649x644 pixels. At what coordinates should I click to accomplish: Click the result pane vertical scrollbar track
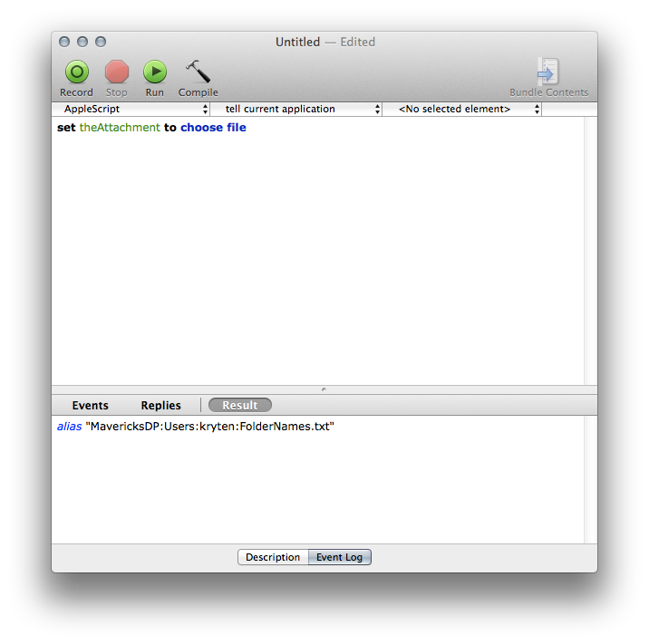point(590,480)
